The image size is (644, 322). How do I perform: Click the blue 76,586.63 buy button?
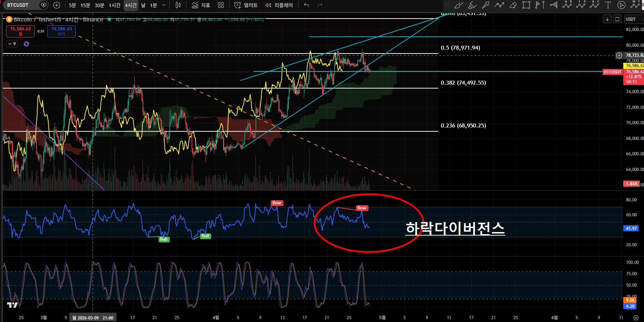click(61, 31)
